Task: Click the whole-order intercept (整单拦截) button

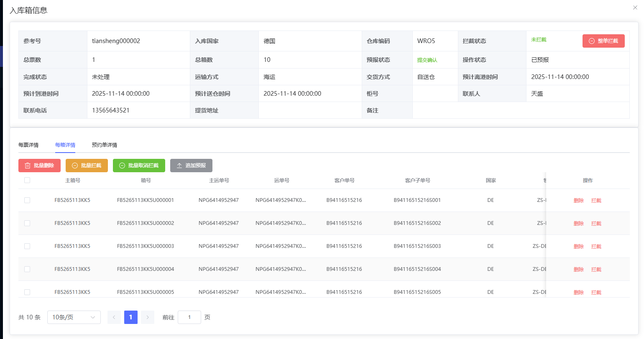Action: [x=603, y=41]
